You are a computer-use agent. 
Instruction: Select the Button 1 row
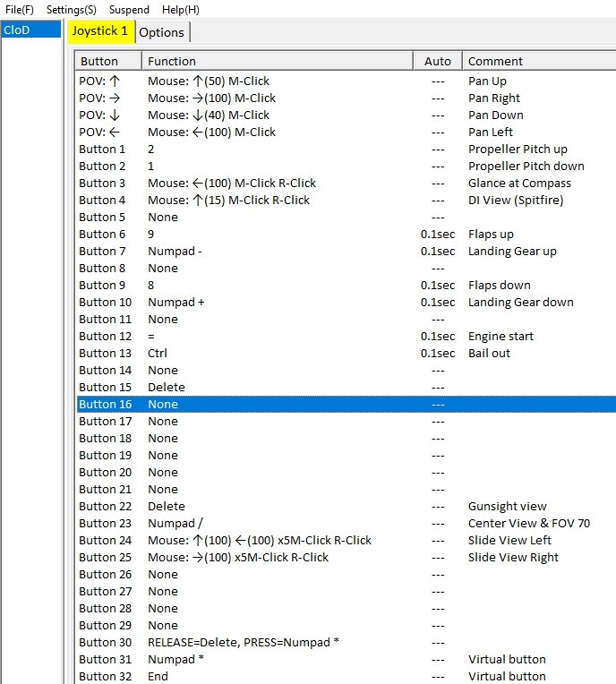pyautogui.click(x=346, y=150)
